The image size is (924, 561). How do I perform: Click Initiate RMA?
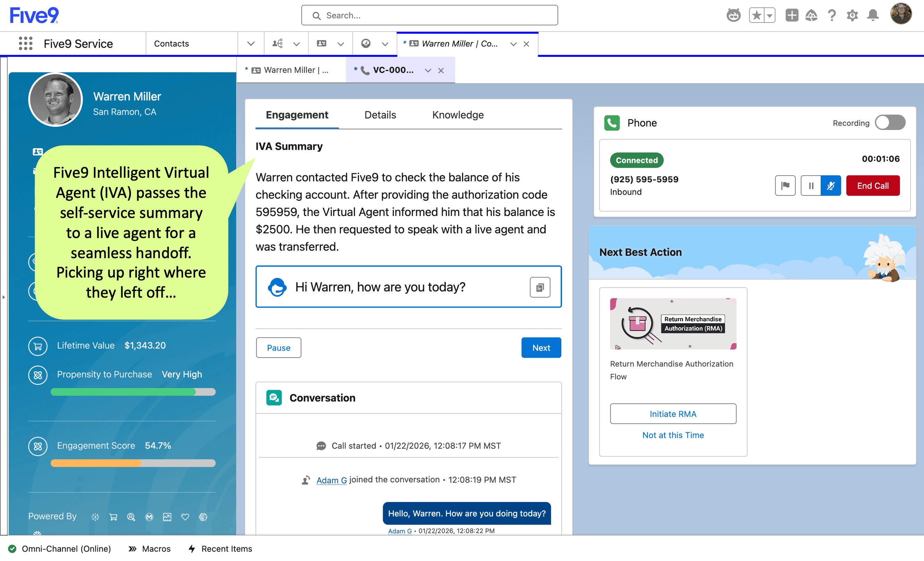coord(673,413)
